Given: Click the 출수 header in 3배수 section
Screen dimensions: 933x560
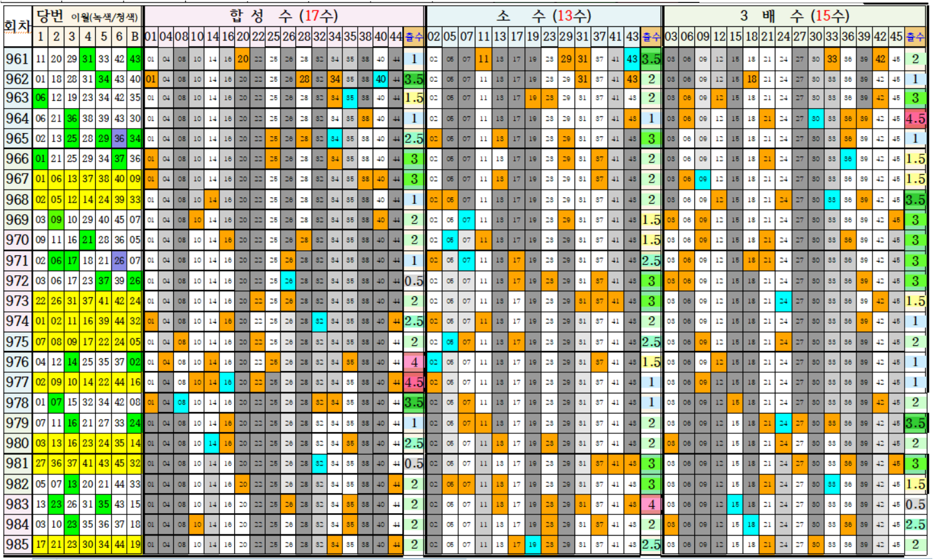Looking at the screenshot, I should pos(915,37).
